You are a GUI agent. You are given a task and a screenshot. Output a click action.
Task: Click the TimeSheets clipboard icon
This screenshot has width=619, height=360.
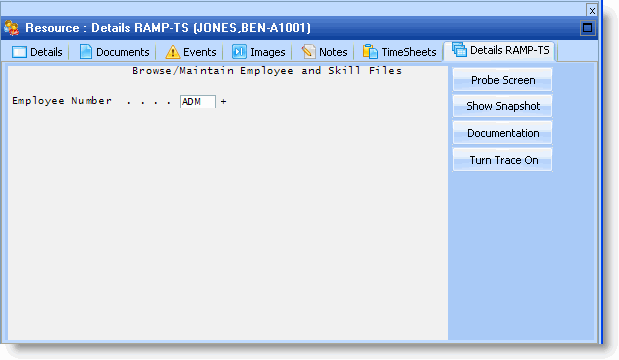pyautogui.click(x=370, y=52)
